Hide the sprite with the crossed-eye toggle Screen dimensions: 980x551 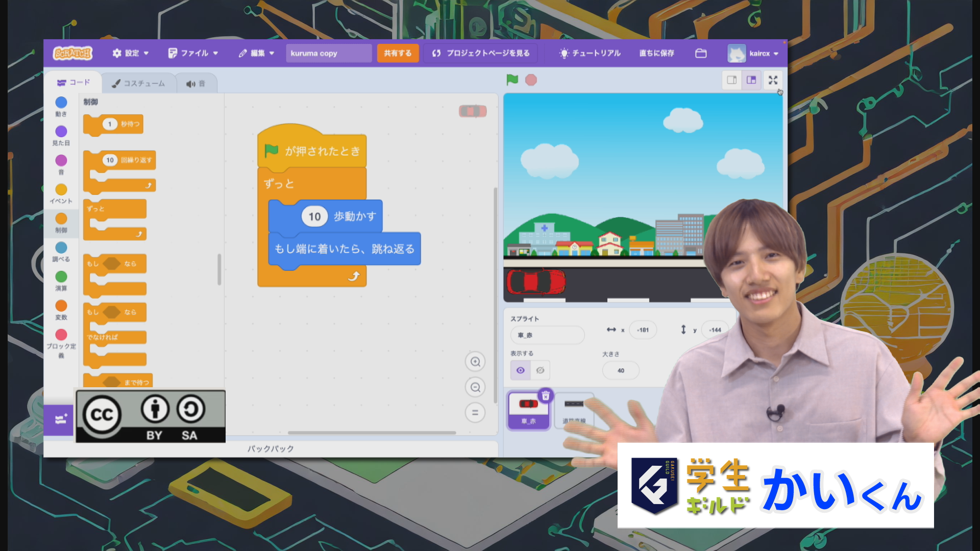540,370
